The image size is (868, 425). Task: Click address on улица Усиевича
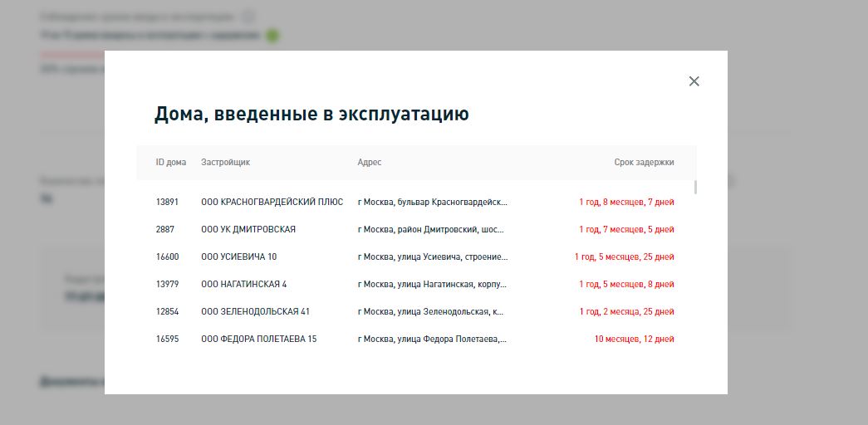[433, 256]
